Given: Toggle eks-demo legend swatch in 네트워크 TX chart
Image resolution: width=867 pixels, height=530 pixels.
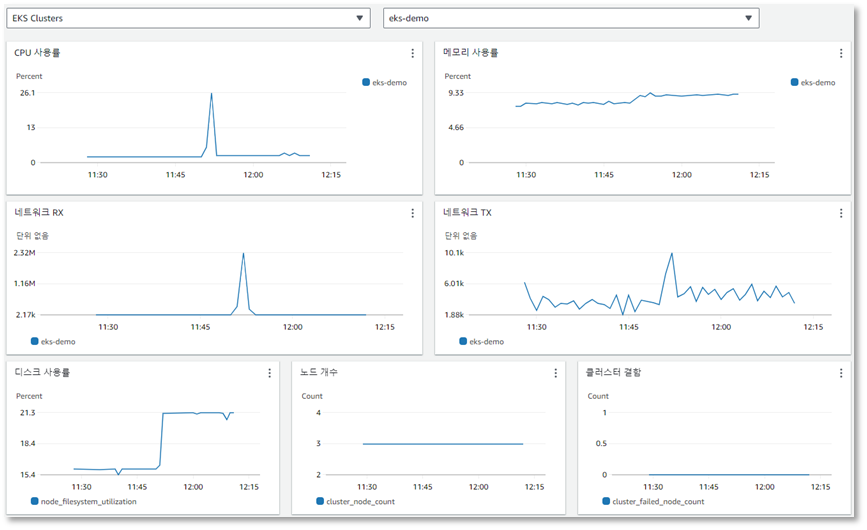Looking at the screenshot, I should click(x=463, y=342).
